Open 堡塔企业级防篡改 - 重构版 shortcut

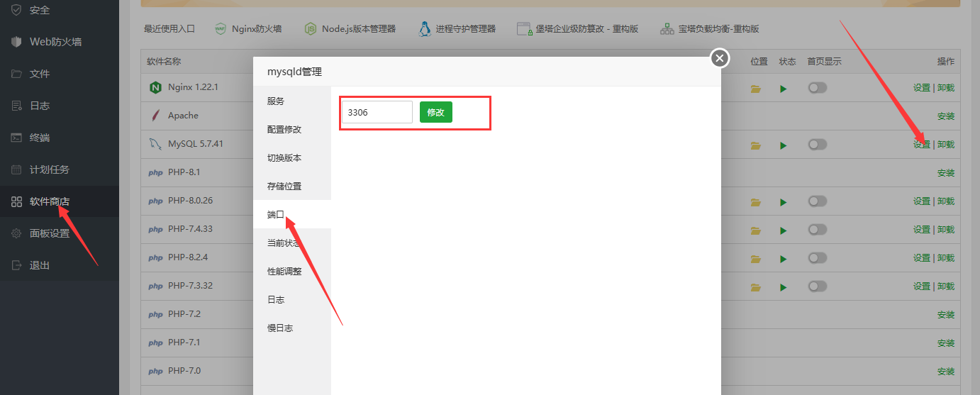(x=578, y=29)
